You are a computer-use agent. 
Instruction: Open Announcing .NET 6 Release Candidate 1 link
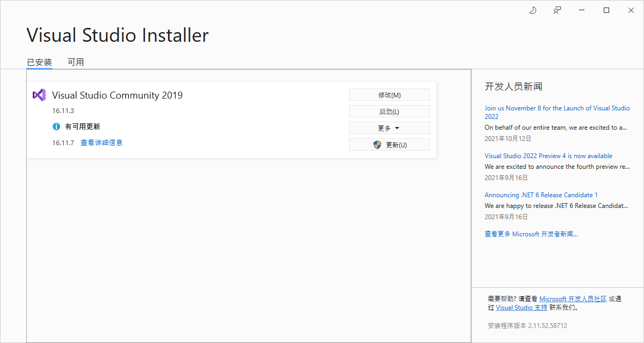pyautogui.click(x=541, y=195)
